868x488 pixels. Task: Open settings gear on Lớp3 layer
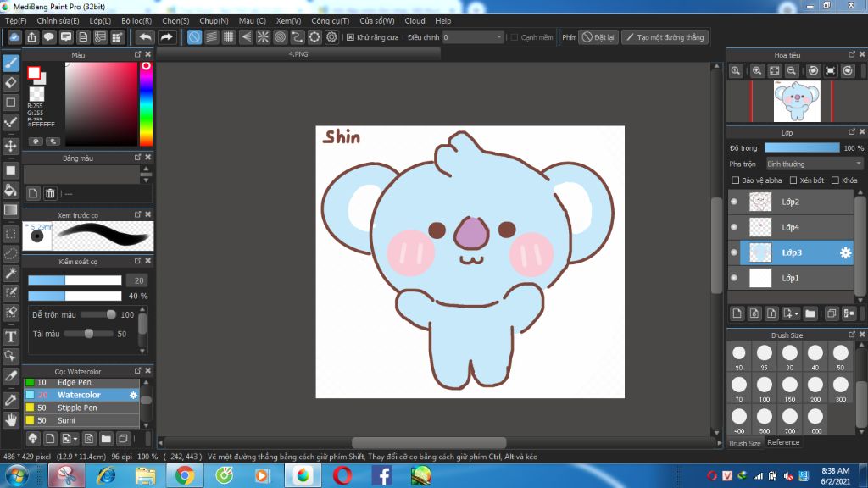[x=845, y=252]
